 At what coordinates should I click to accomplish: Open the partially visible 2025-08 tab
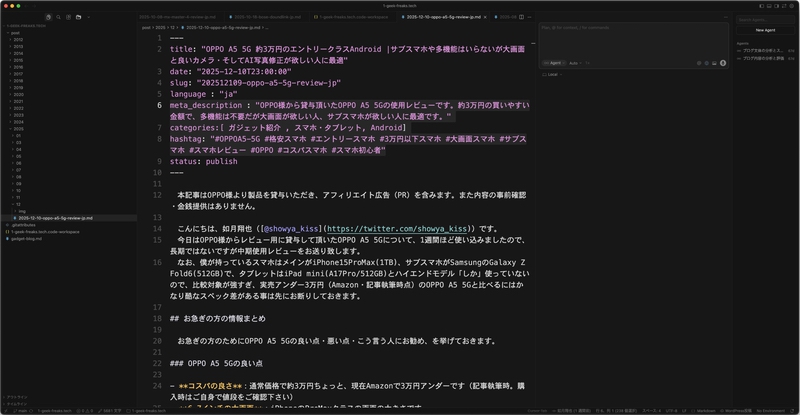pyautogui.click(x=505, y=17)
